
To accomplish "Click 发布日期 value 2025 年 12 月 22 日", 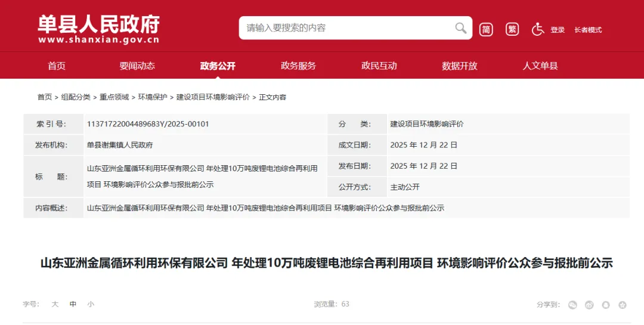I will pos(423,166).
